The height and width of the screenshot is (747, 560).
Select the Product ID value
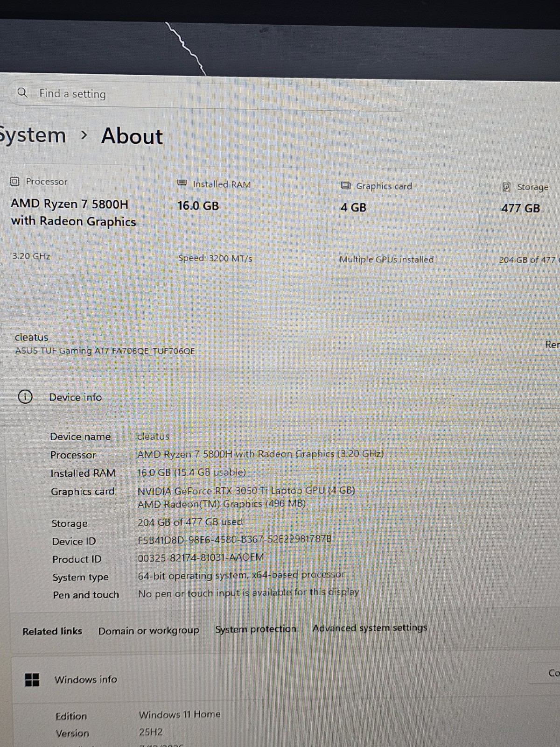coord(201,557)
